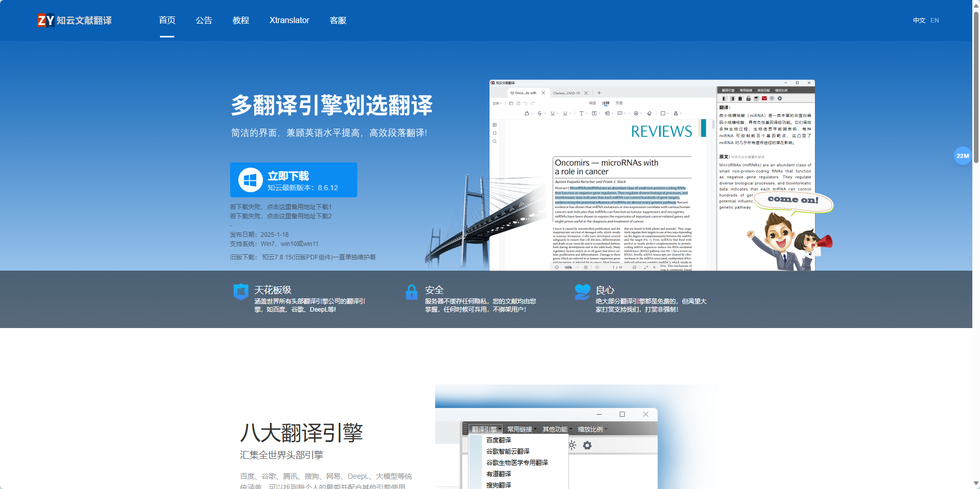The image size is (980, 489).
Task: Select 谷歌生物医学专用翻译 menu entry
Action: pos(518,463)
